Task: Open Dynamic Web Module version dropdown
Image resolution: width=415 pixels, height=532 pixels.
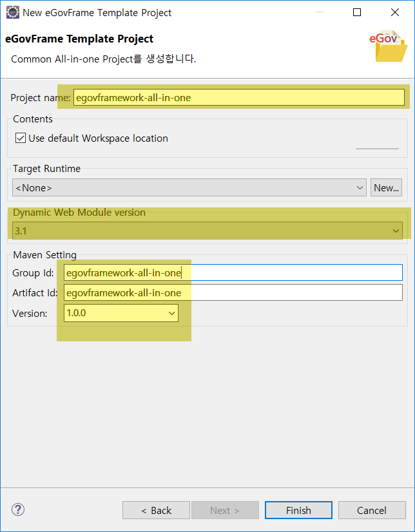Action: click(207, 231)
